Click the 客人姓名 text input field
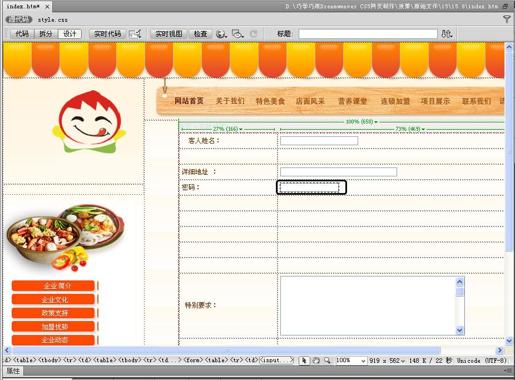 pos(319,141)
